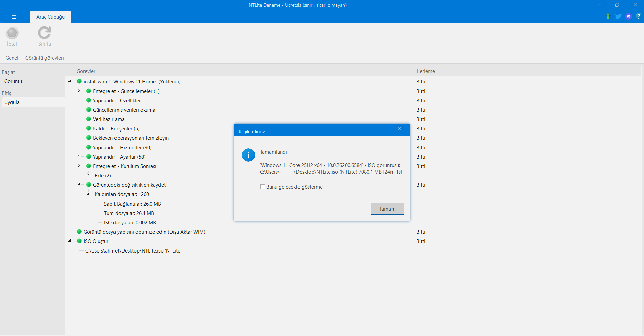
Task: Click green dot beside ISO Oluştur
Action: pyautogui.click(x=79, y=241)
